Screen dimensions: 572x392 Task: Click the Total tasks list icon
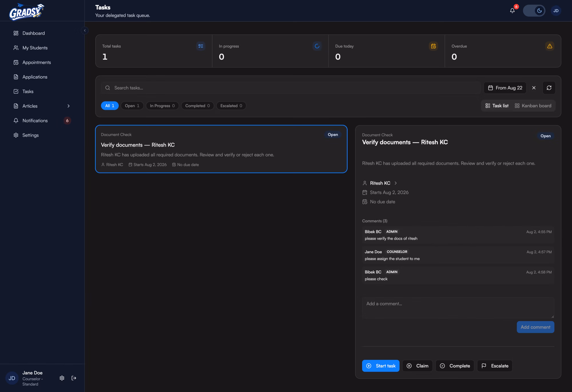coord(201,46)
